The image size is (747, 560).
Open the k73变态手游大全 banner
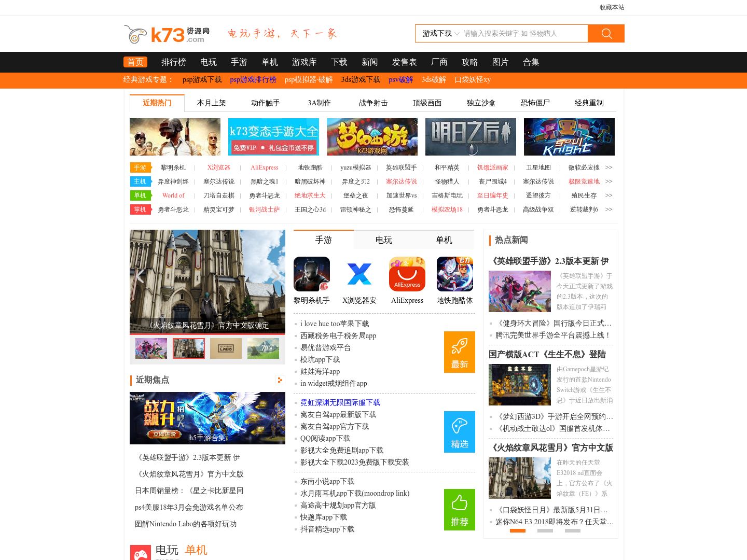pyautogui.click(x=273, y=137)
